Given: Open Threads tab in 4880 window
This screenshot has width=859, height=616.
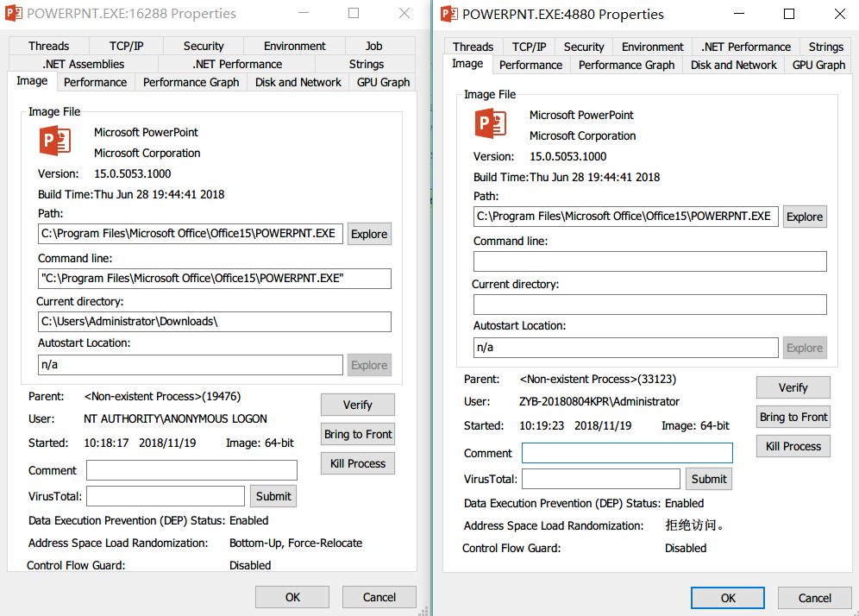Looking at the screenshot, I should pos(473,47).
